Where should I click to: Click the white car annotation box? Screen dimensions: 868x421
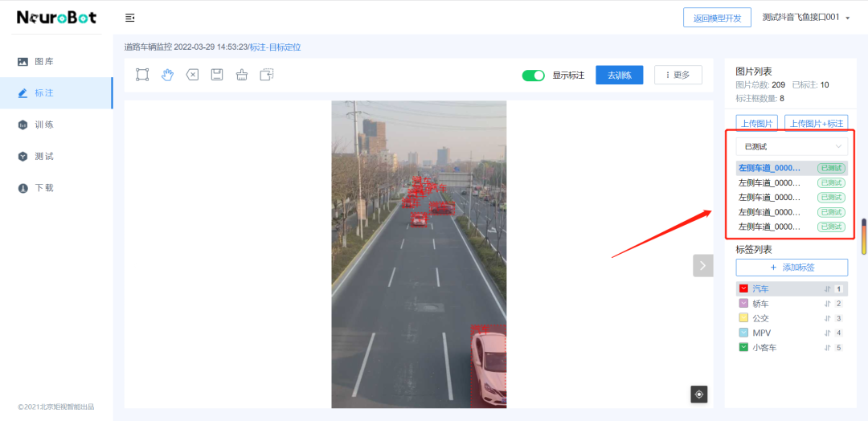tap(489, 366)
